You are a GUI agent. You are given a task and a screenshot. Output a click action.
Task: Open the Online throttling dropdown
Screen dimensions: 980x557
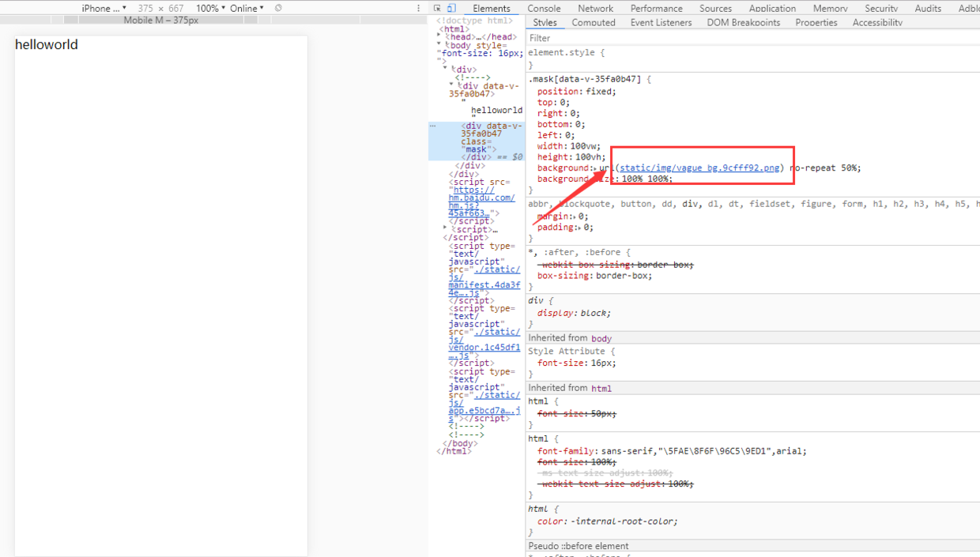[x=247, y=8]
